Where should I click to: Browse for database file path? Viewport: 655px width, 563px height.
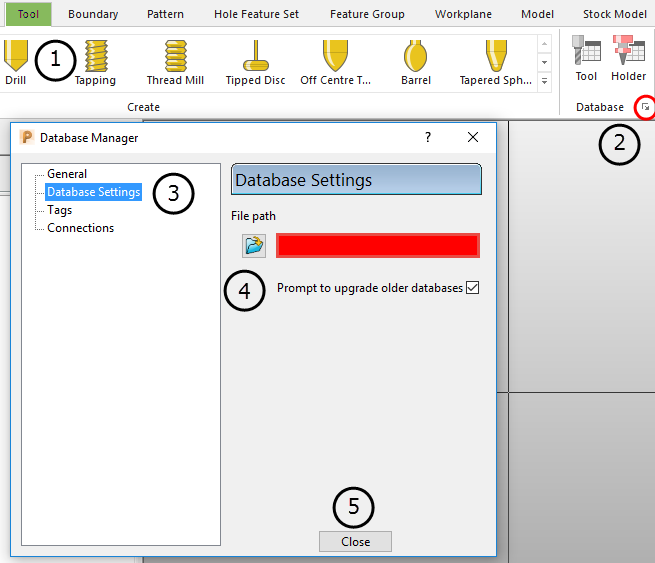coord(254,246)
